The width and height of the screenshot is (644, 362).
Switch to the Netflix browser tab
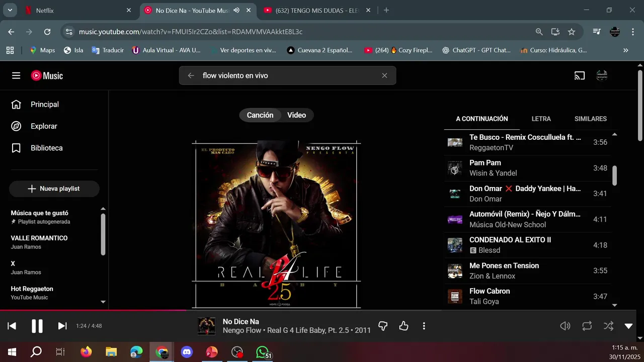pos(78,10)
